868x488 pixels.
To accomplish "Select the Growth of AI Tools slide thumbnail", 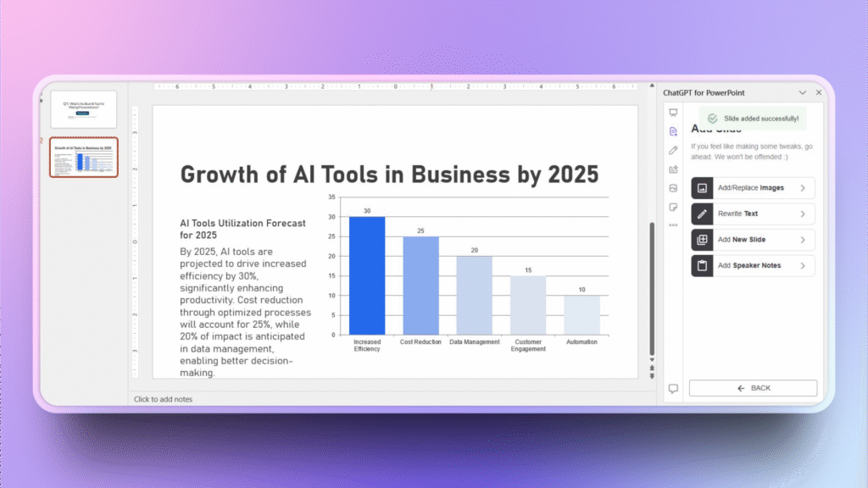I will [x=83, y=157].
